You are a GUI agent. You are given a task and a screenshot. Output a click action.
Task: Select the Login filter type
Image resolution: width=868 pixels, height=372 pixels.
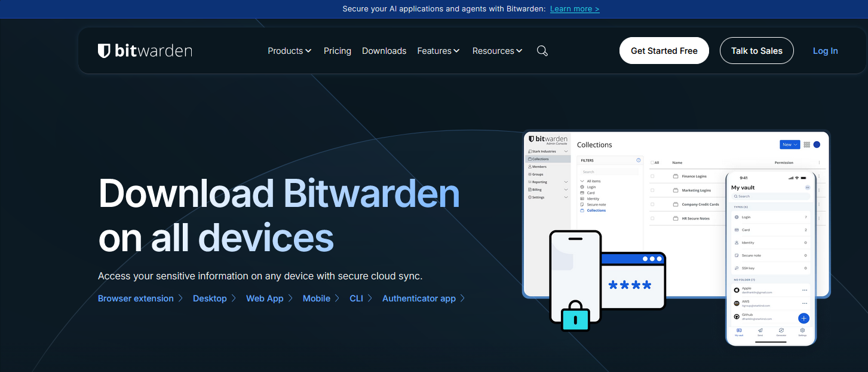590,187
